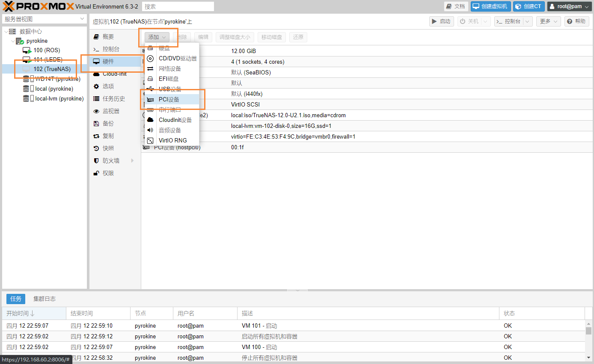Select local-lvm (pyrokine) storage
594x364 pixels.
pos(59,99)
